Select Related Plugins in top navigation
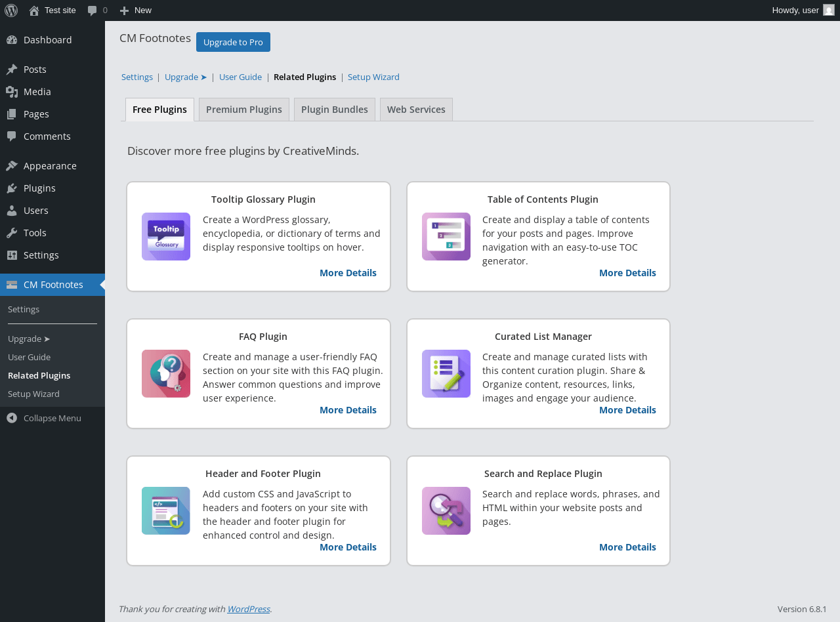The width and height of the screenshot is (840, 622). coord(304,77)
